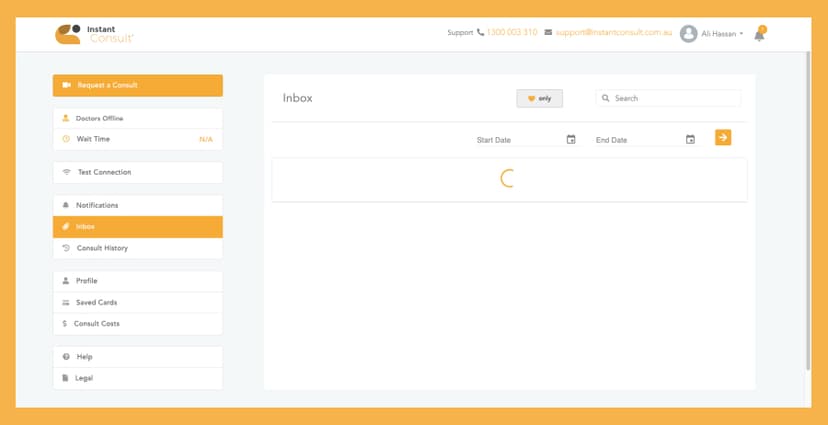Open Consult Costs
The width and height of the screenshot is (828, 425).
(x=138, y=324)
